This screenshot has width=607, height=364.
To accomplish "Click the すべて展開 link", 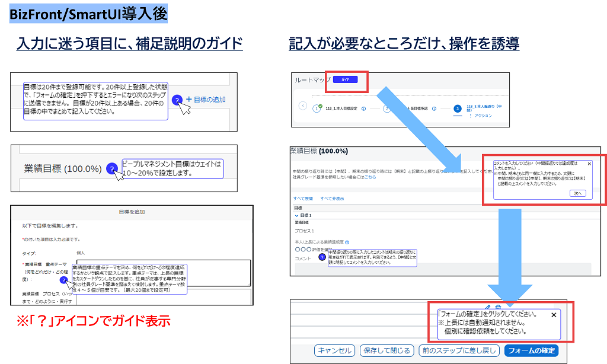I will [303, 199].
